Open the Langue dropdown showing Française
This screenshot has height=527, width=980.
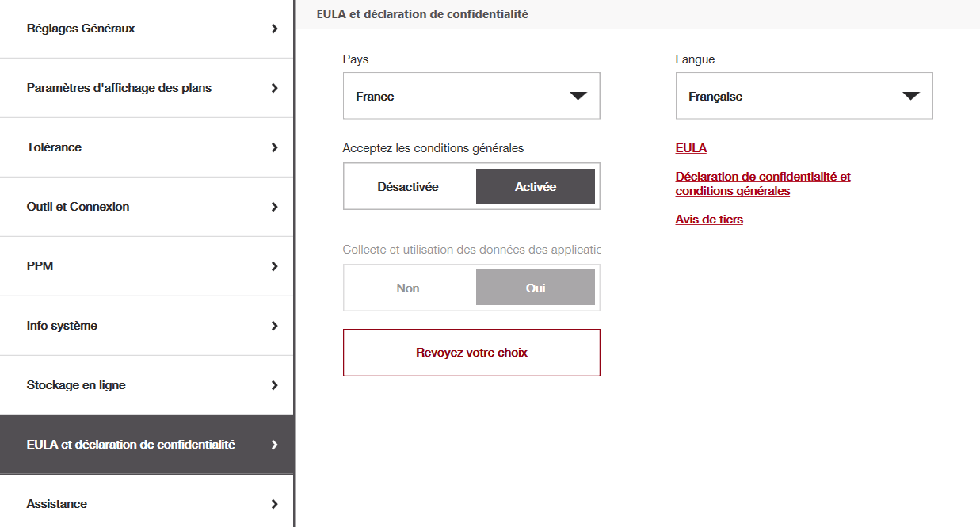coord(804,96)
